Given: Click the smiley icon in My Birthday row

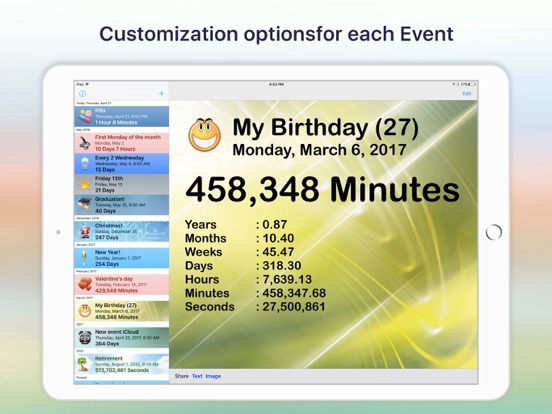Looking at the screenshot, I should tap(85, 311).
